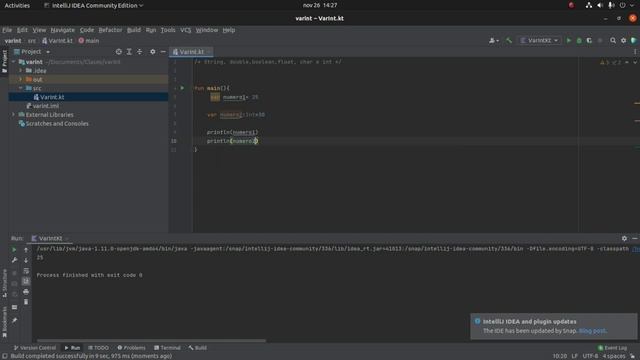Open the Blog post link in notification
The width and height of the screenshot is (640, 360).
592,331
